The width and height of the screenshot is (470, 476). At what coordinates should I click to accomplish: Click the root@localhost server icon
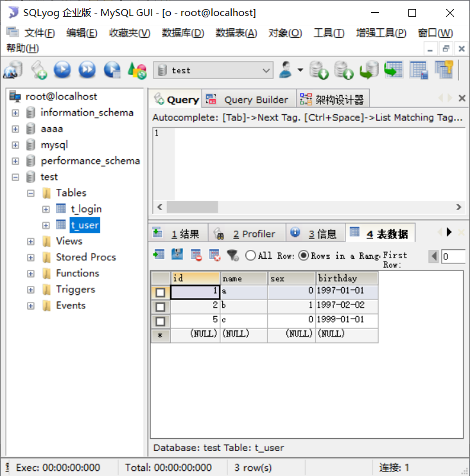(x=15, y=96)
